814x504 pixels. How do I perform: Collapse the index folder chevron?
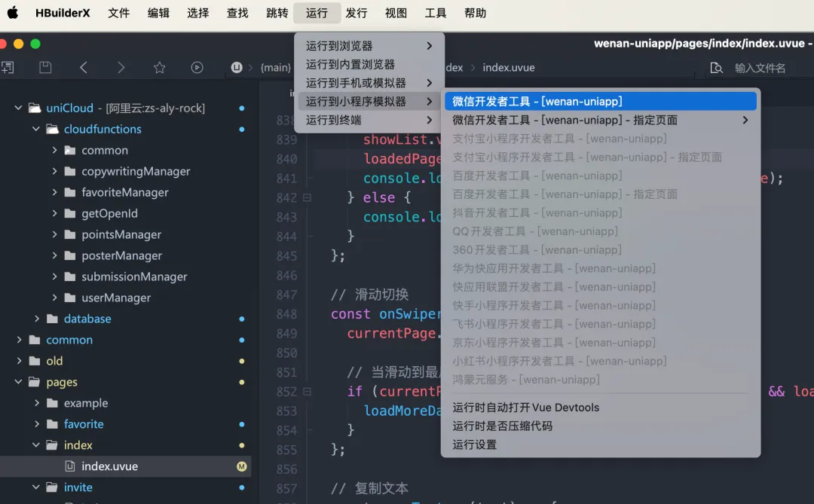pos(36,445)
